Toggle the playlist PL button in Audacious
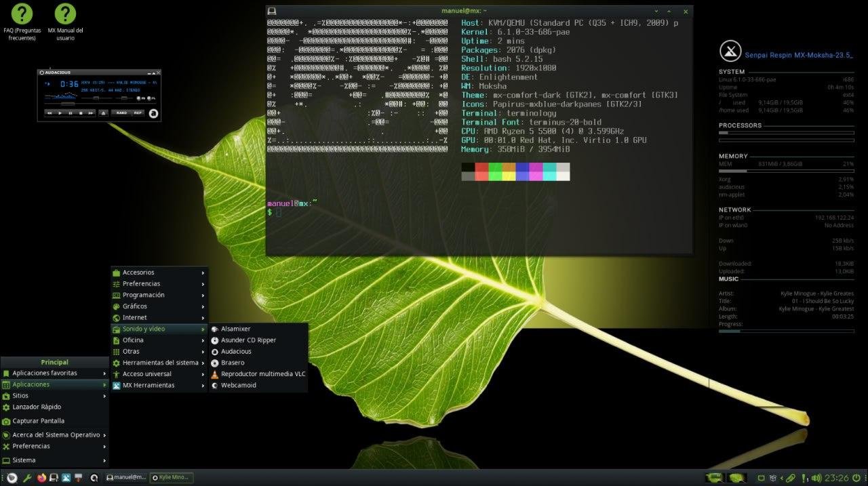This screenshot has width=868, height=486. pyautogui.click(x=151, y=98)
